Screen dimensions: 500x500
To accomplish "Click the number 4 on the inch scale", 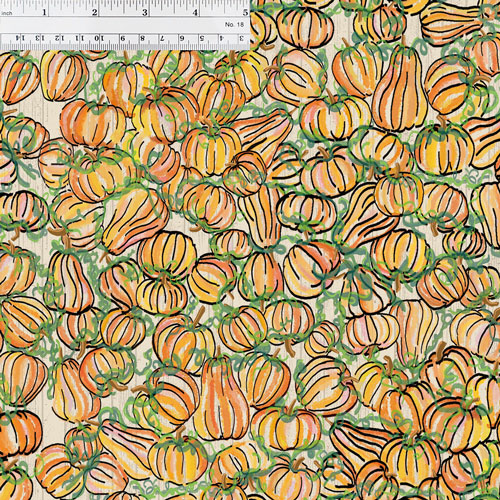I will pyautogui.click(x=195, y=13).
